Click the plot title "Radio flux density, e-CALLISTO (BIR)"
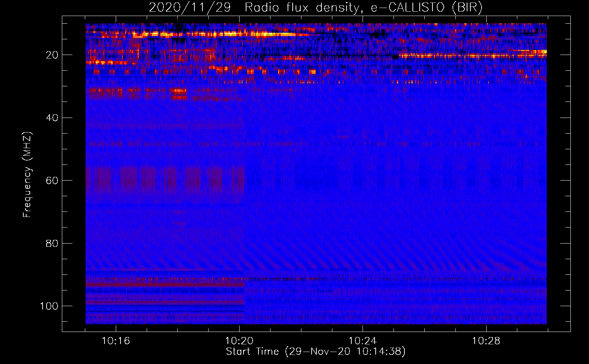Viewport: 589px width, 364px height. point(364,7)
